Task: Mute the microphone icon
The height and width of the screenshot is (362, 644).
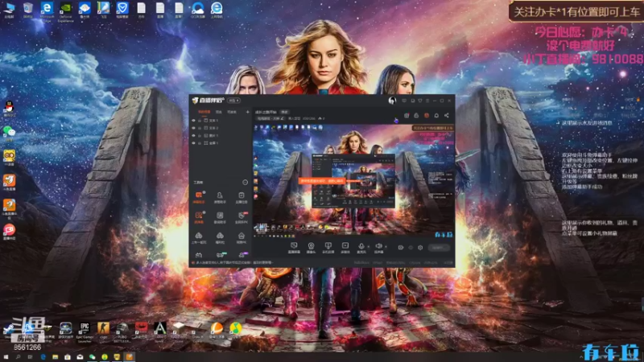Action: (x=361, y=247)
